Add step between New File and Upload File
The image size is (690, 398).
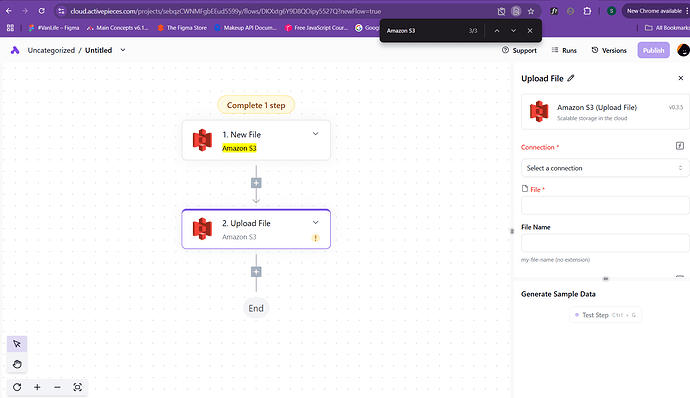pos(256,183)
